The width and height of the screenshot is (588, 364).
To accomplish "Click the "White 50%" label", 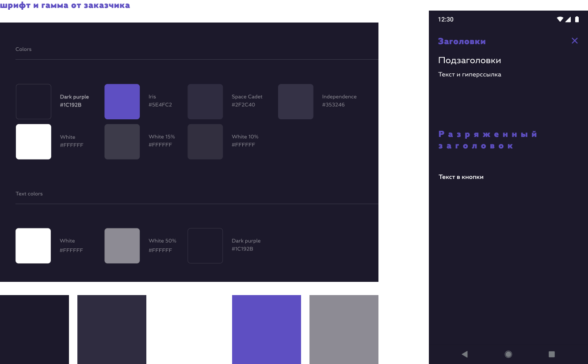I will click(x=163, y=241).
